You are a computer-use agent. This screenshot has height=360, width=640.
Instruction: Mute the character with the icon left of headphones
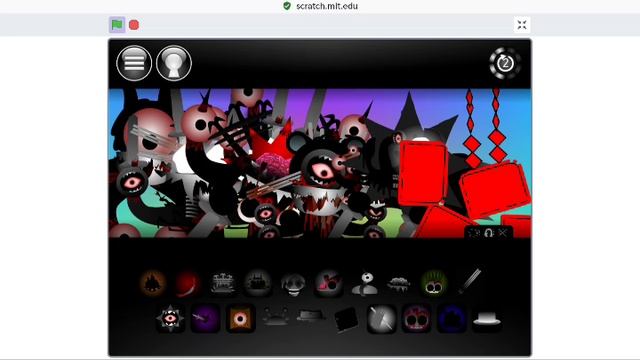(x=474, y=233)
